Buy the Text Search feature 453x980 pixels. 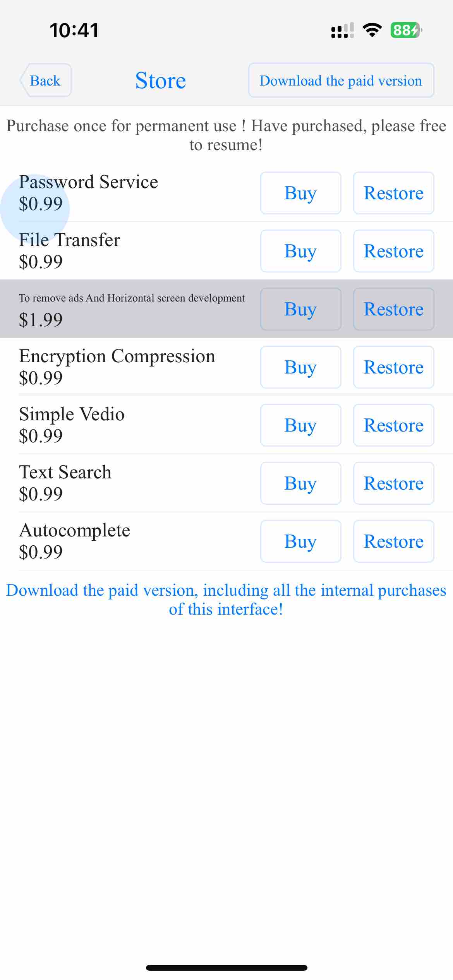coord(300,483)
